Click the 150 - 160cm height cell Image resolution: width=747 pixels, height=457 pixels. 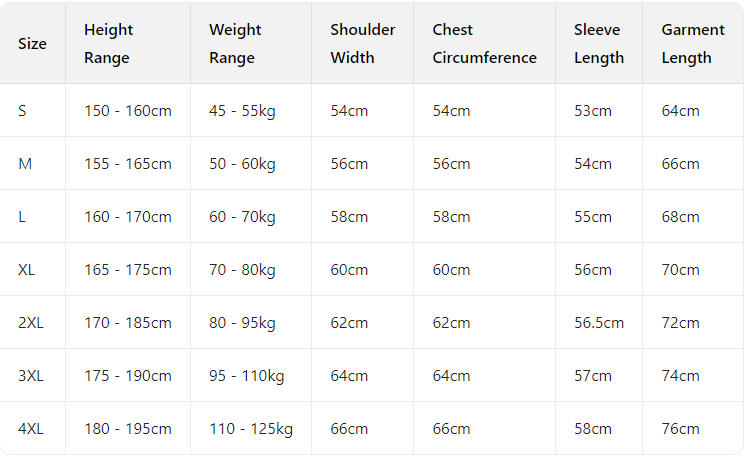pos(128,111)
